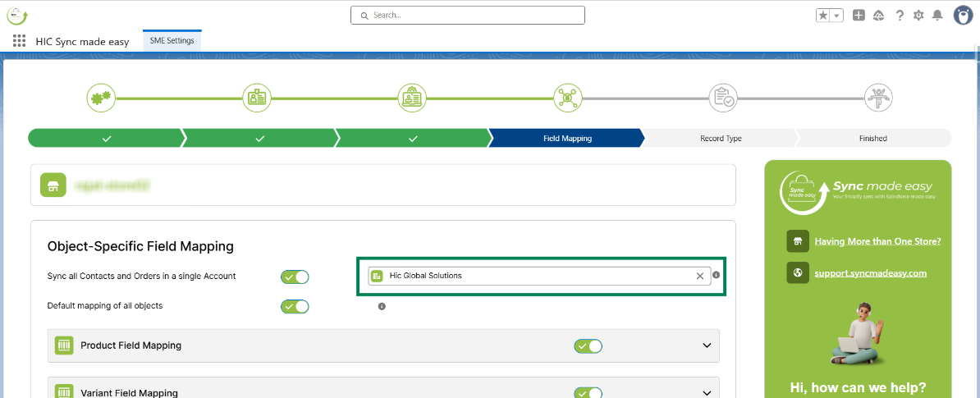This screenshot has width=980, height=398.
Task: Open the user profile avatar
Action: click(x=963, y=16)
